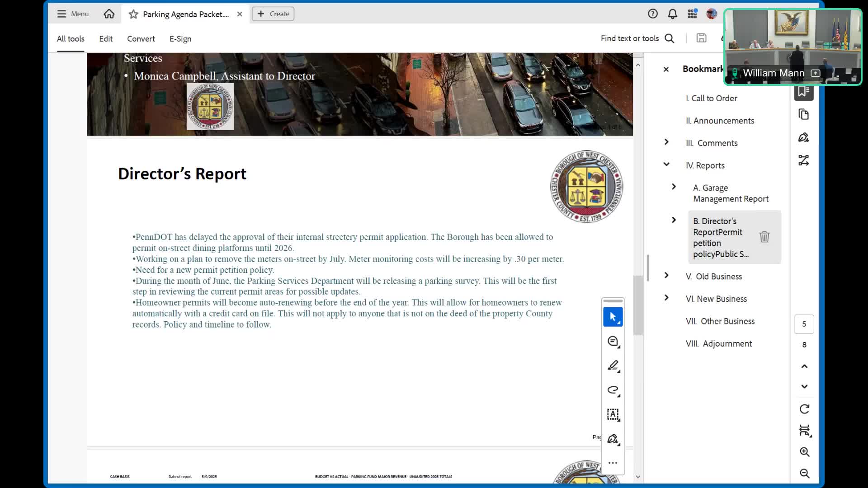
Task: Collapse the IV. Reports bookmark
Action: pos(666,164)
